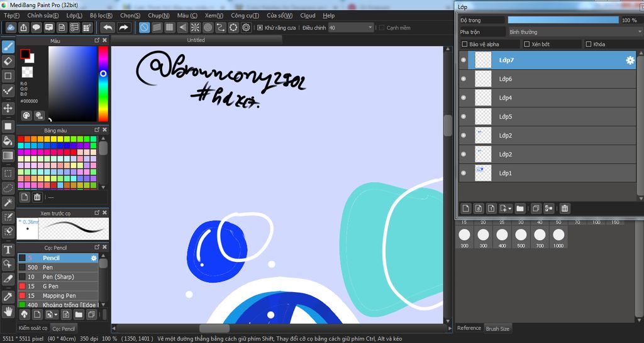Screen dimensions: 644x343
Task: Choose the Pen (Sharp) brush
Action: [58, 277]
